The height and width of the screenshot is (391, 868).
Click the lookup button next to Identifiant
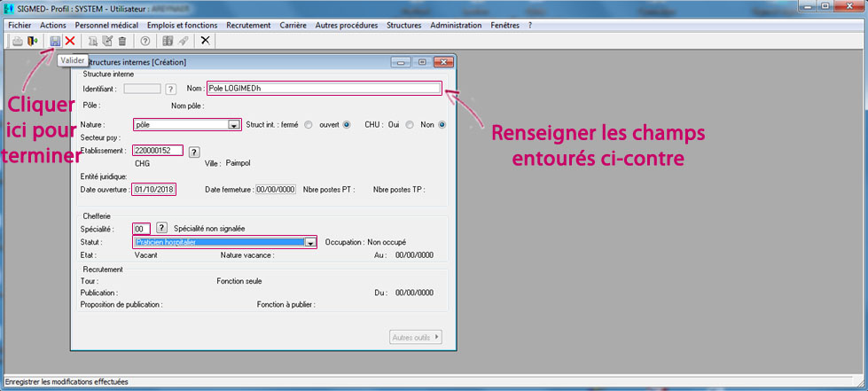click(170, 89)
